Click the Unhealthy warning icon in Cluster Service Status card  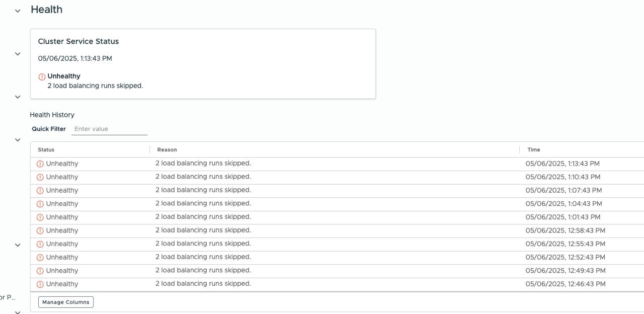42,77
